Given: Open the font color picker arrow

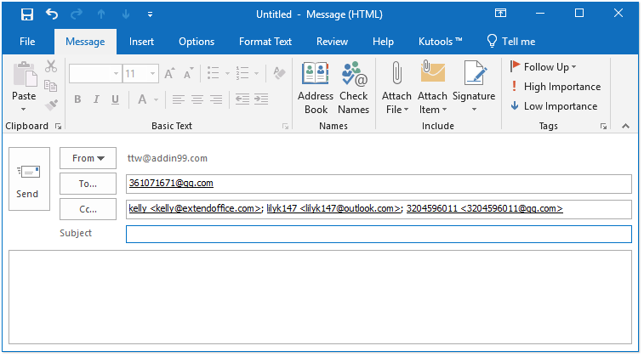Looking at the screenshot, I should [156, 99].
